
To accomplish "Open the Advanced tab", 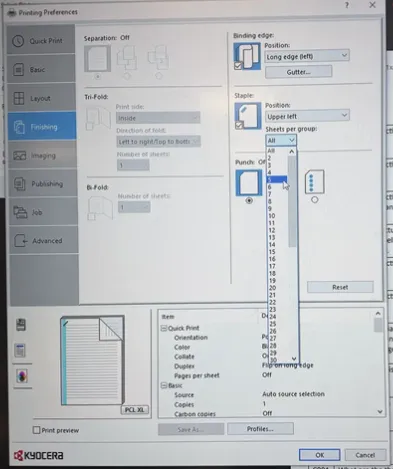I will 44,240.
